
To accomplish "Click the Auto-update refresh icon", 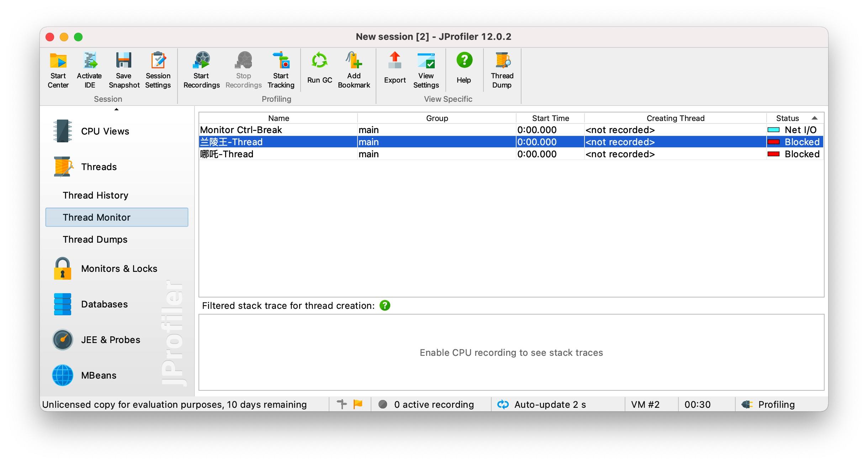I will click(503, 404).
